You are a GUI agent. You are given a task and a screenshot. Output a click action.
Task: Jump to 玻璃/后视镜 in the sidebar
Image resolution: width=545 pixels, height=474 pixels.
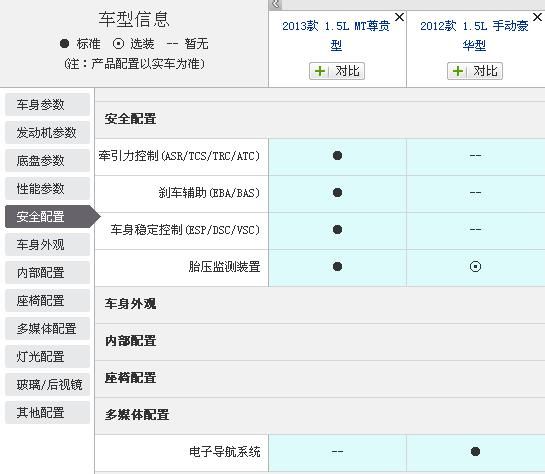pyautogui.click(x=47, y=384)
